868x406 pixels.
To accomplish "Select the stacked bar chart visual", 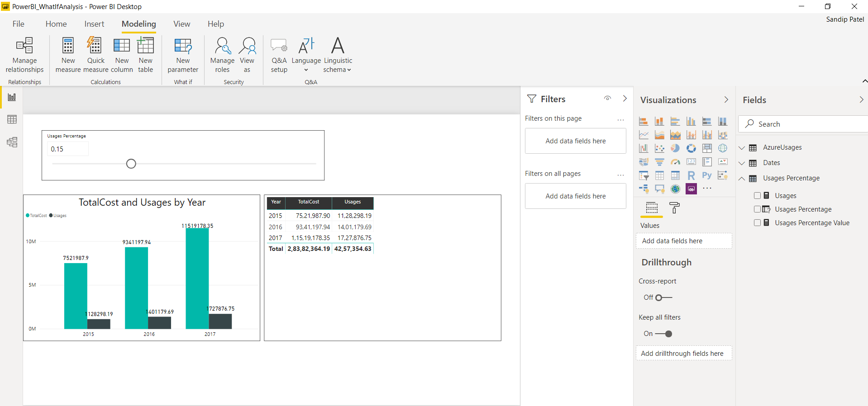I will click(x=644, y=121).
